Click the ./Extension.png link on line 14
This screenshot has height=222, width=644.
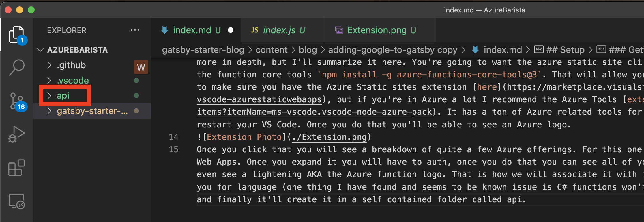pos(329,137)
